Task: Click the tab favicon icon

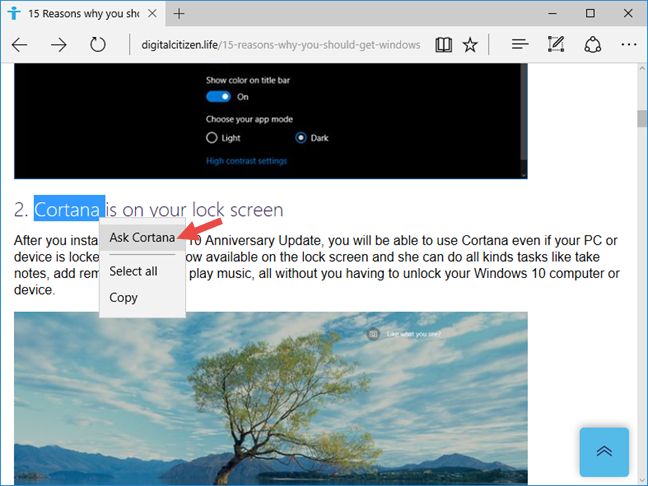Action: pos(14,13)
